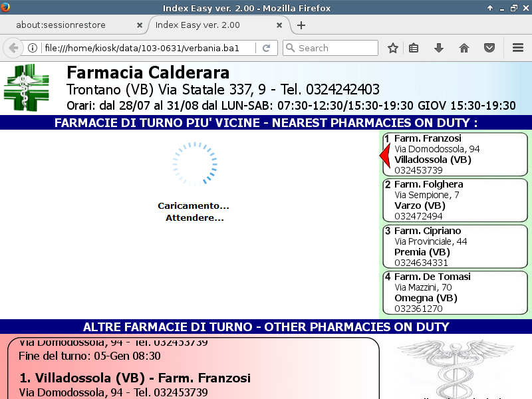Click the Pocket save icon
Image resolution: width=532 pixels, height=399 pixels.
pos(489,48)
